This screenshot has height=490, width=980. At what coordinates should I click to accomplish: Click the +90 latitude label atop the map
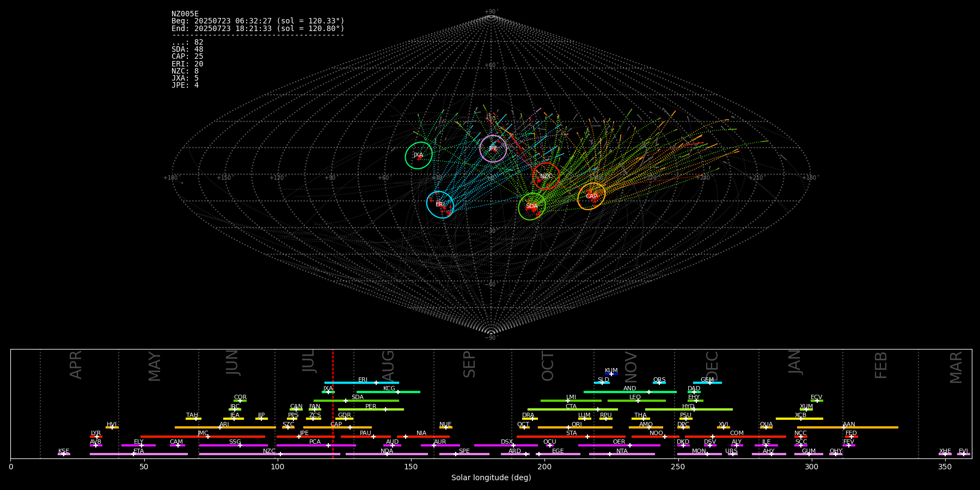coord(491,12)
